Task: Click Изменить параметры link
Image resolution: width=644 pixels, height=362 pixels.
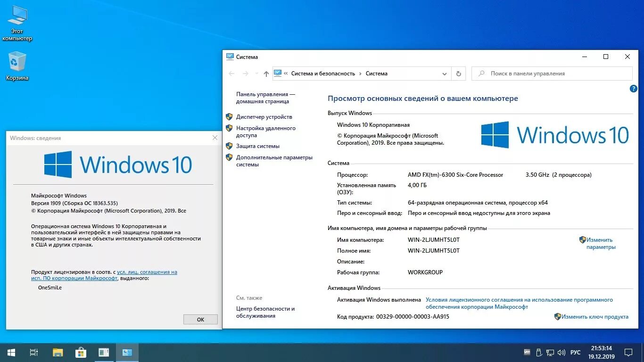Action: tap(601, 243)
